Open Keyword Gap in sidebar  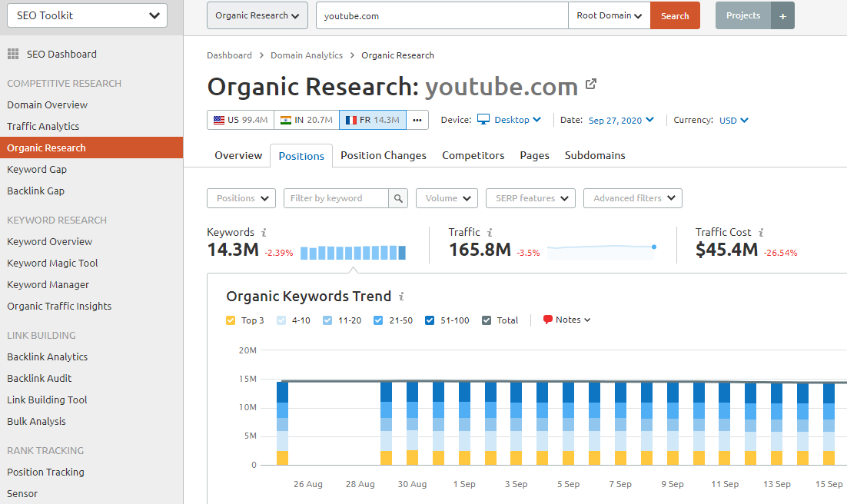tap(37, 170)
